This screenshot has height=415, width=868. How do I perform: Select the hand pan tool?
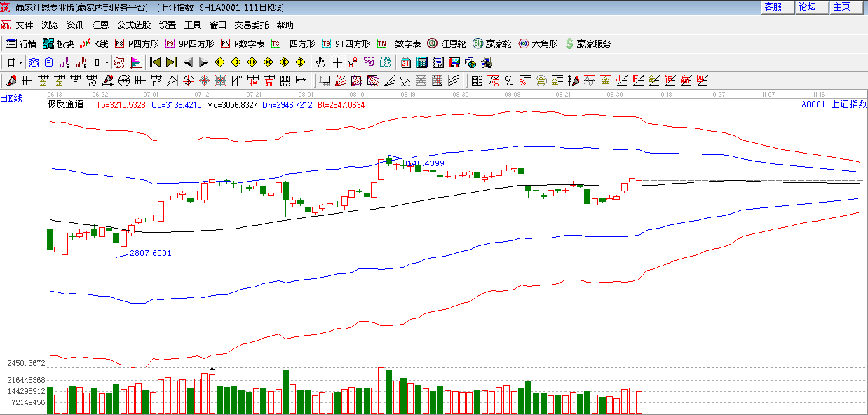321,62
